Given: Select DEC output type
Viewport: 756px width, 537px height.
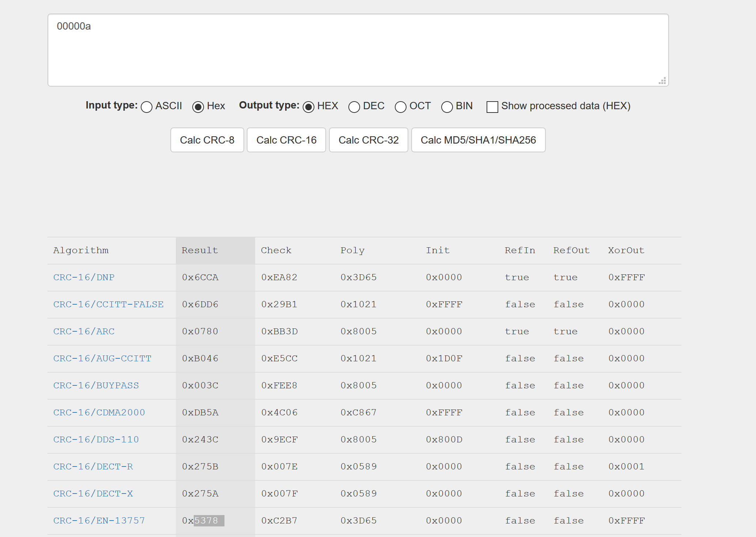Looking at the screenshot, I should click(354, 107).
